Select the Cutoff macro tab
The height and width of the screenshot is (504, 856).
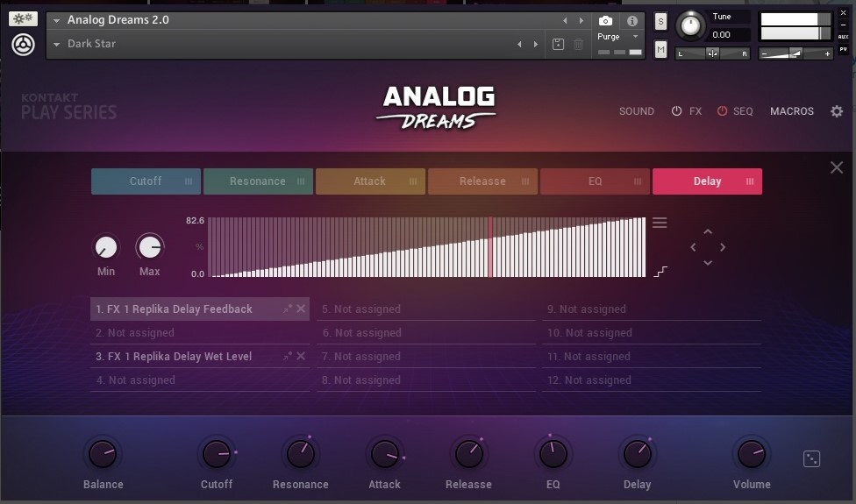146,181
